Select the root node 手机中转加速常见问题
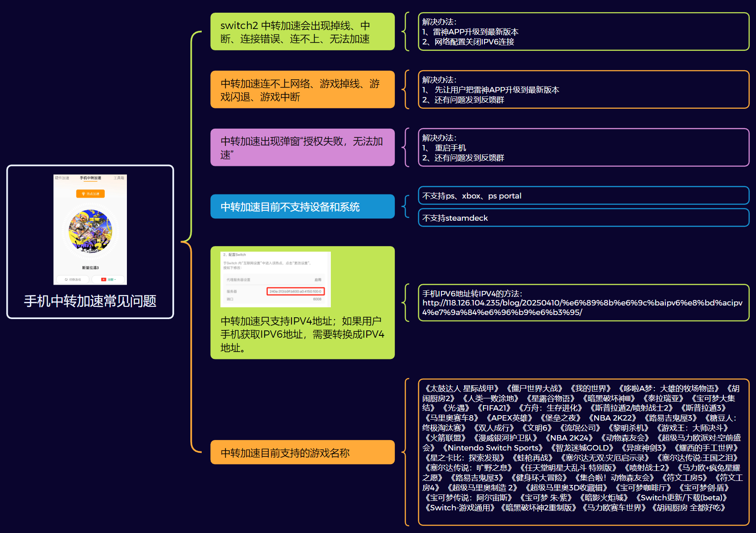 click(x=90, y=242)
